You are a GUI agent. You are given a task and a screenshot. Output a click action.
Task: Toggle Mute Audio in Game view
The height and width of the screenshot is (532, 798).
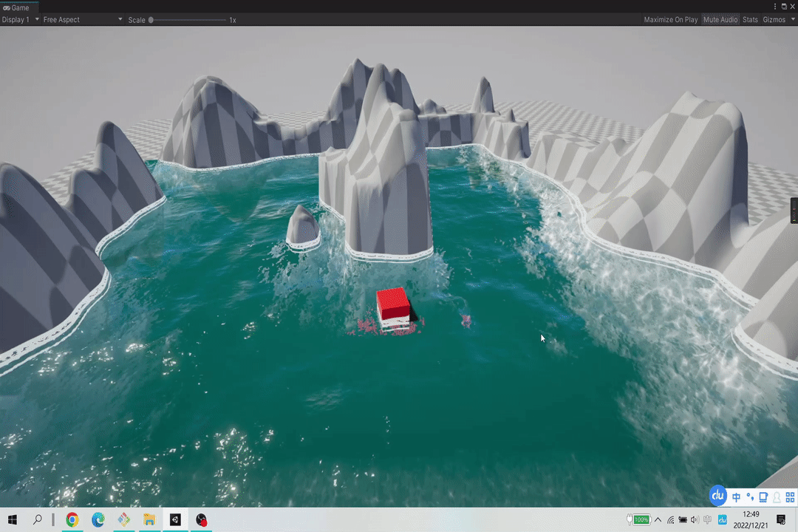click(720, 20)
